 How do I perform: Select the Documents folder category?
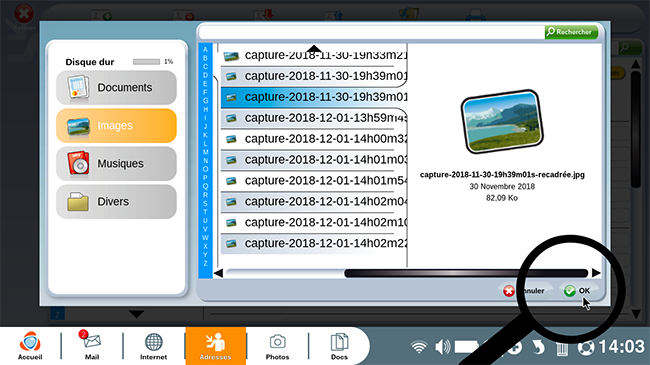tap(116, 88)
